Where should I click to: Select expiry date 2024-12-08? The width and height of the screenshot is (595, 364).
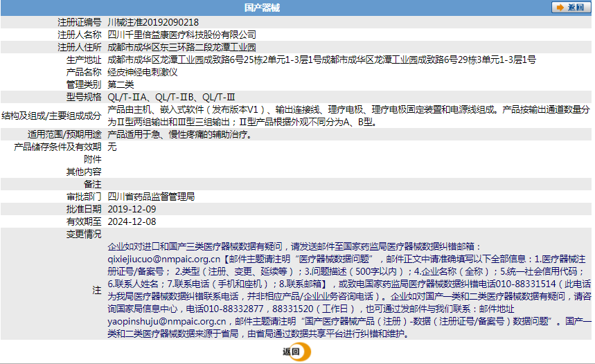click(132, 222)
